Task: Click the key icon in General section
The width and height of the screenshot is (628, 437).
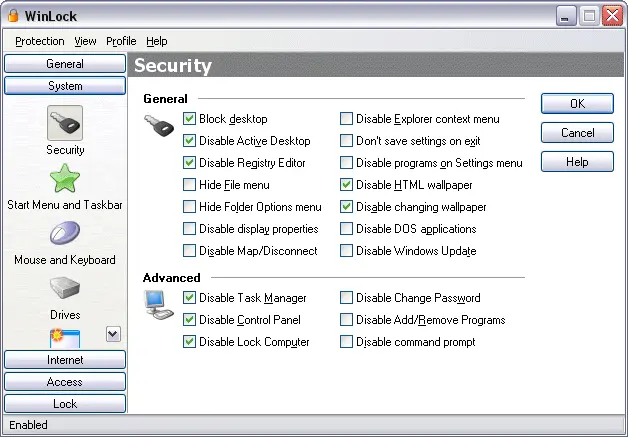Action: pos(159,125)
